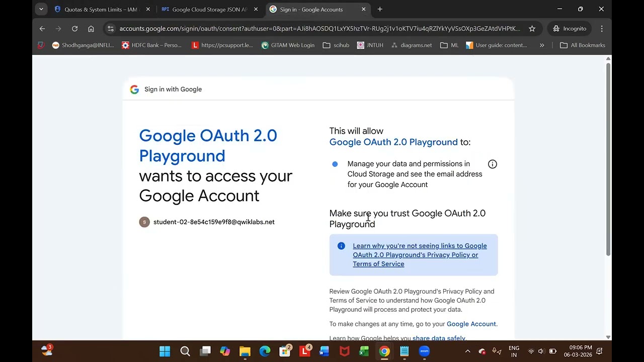This screenshot has height=362, width=644.
Task: Open notification center bell icon
Action: [x=600, y=351]
